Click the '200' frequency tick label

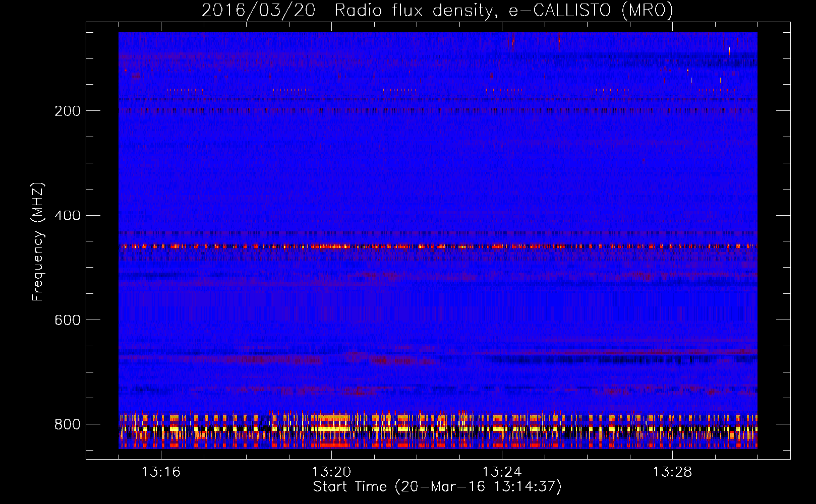[68, 111]
